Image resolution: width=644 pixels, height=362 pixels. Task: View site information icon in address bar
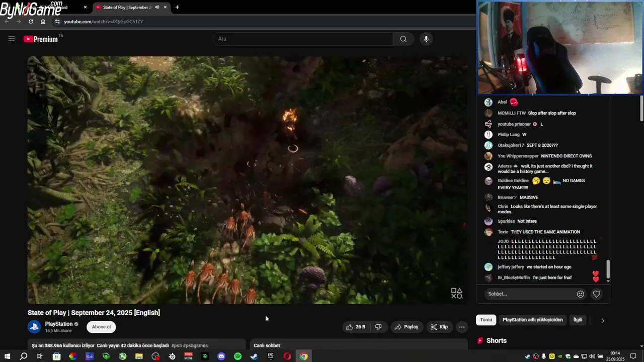point(57,22)
